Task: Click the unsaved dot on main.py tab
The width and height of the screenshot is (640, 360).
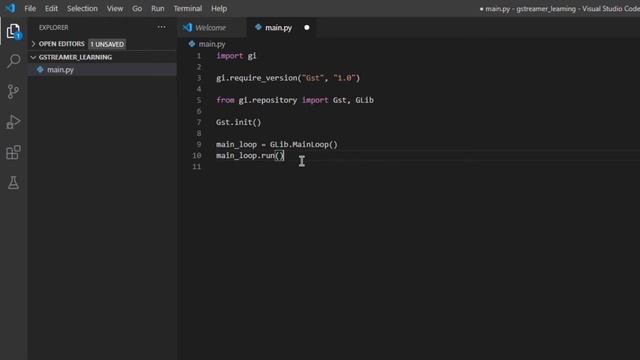Action: coord(307,27)
